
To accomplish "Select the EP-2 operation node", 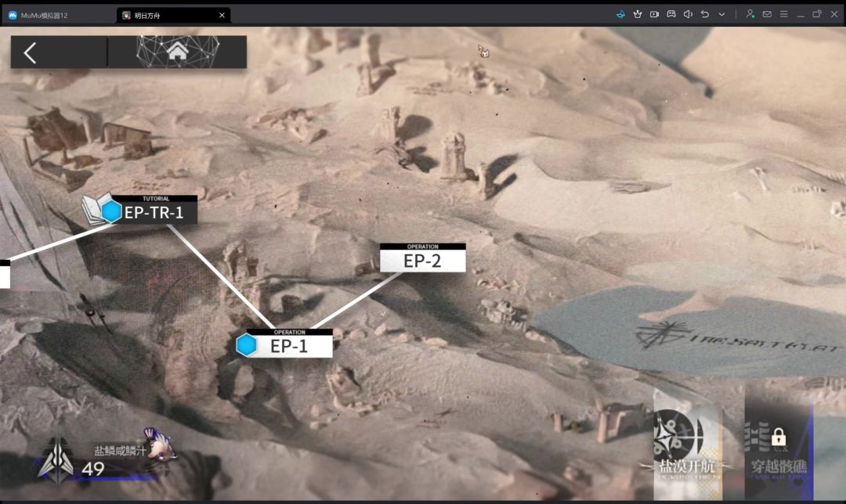I will click(x=422, y=257).
